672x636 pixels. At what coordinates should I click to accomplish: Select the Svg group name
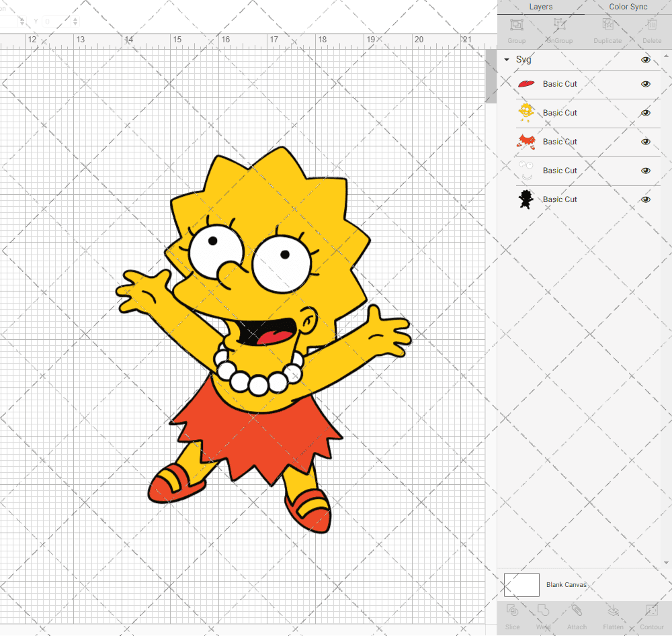(x=523, y=60)
